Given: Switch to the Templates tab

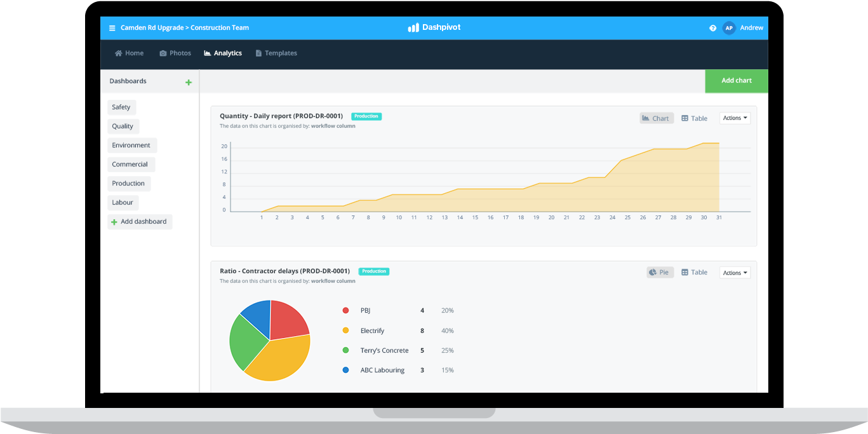Looking at the screenshot, I should coord(276,53).
